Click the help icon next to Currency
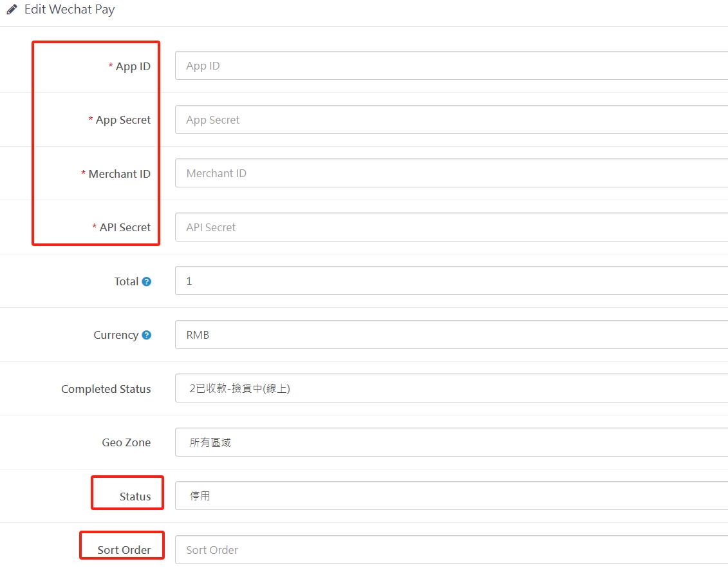 tap(146, 335)
